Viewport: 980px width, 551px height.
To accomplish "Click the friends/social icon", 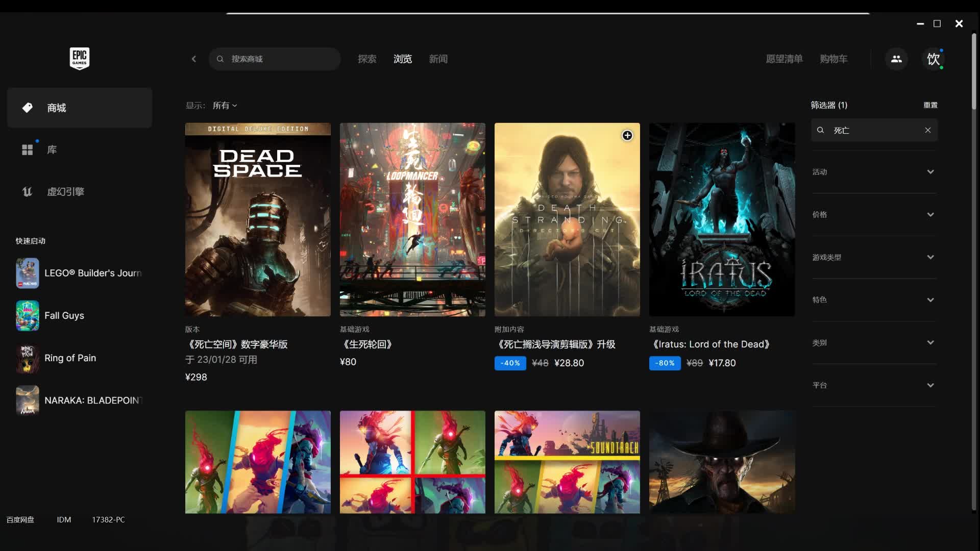I will tap(896, 59).
